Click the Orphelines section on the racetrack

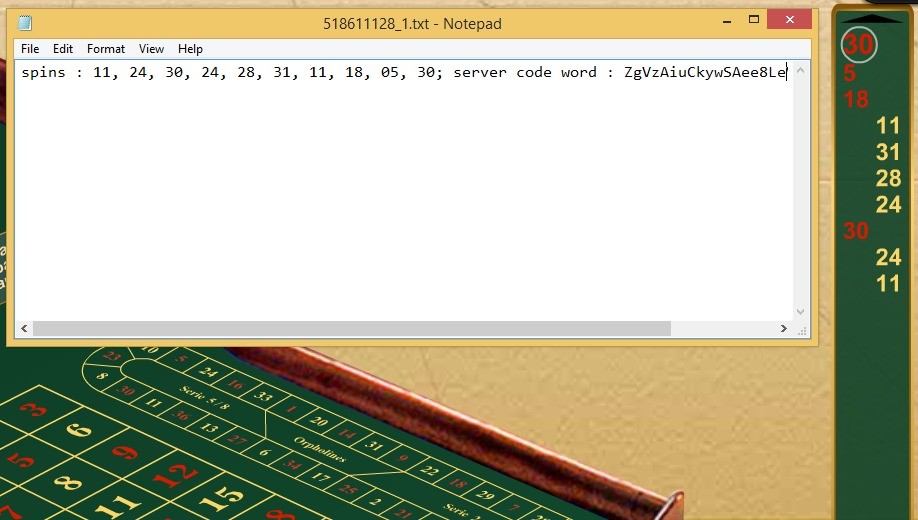320,449
